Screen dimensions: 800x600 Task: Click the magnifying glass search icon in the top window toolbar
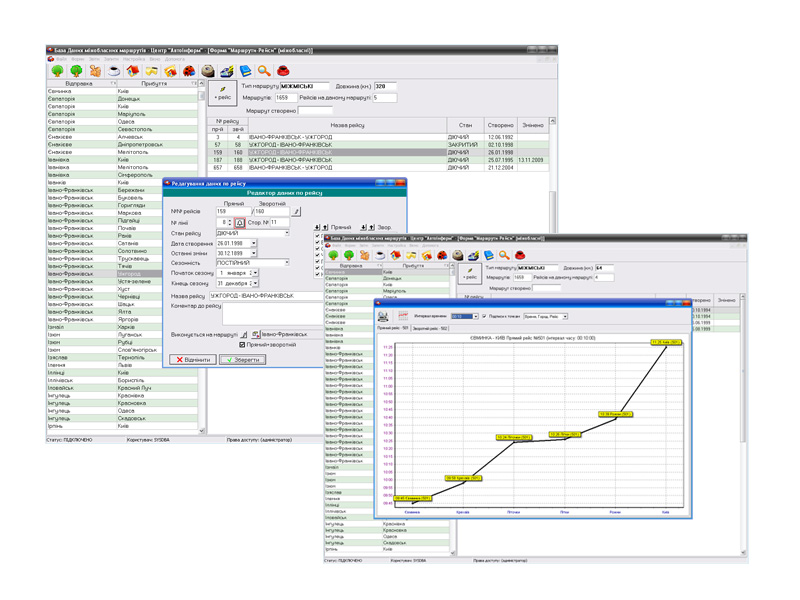coord(264,71)
